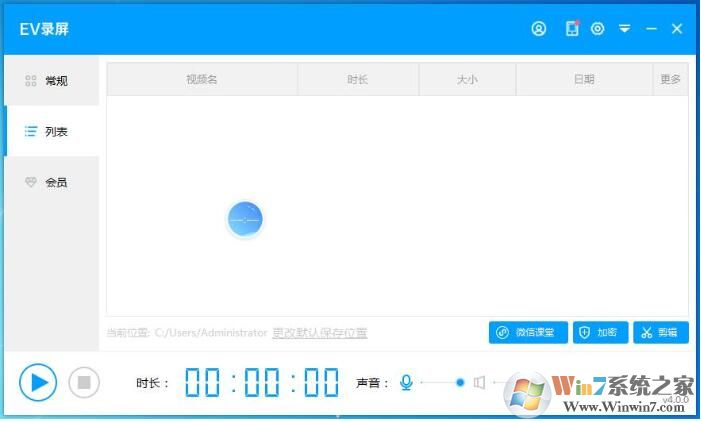Toggle the system speaker icon
The height and width of the screenshot is (421, 701).
pos(479,383)
